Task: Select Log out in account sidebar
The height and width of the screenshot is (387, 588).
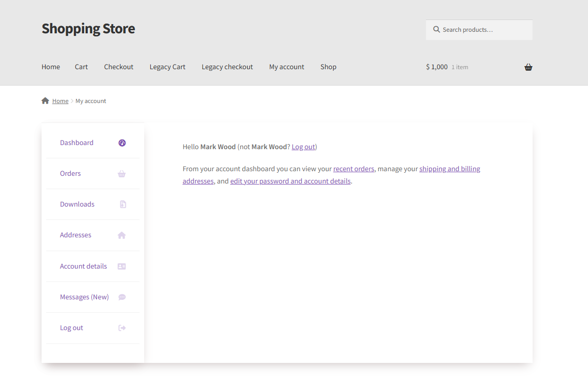Action: click(72, 328)
